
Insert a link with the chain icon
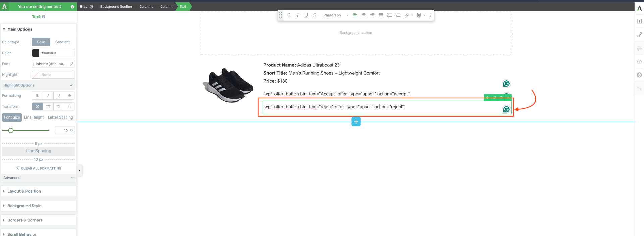point(407,15)
